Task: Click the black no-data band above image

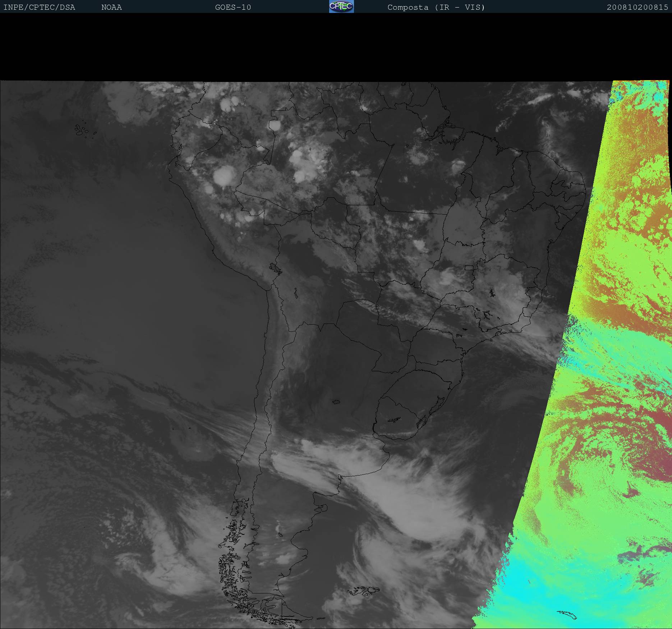Action: (323, 47)
